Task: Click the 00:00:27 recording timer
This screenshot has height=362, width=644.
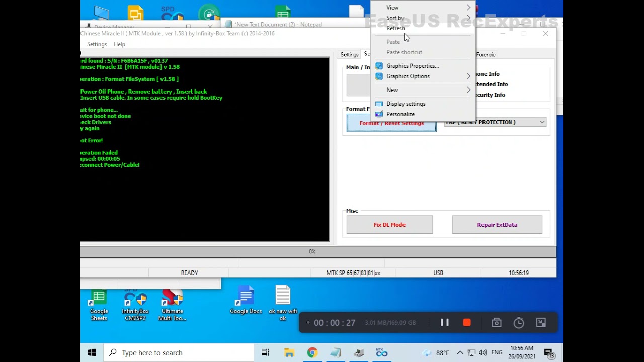Action: click(x=335, y=323)
